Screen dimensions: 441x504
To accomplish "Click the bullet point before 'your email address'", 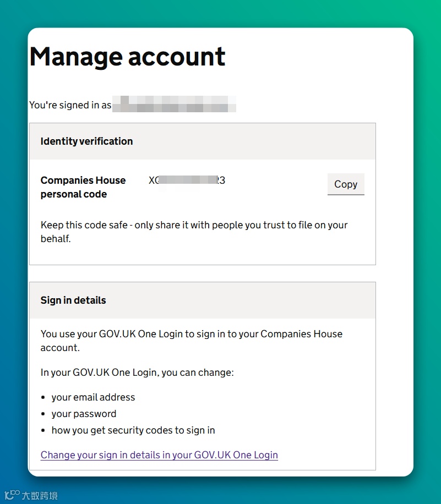I will [x=43, y=397].
